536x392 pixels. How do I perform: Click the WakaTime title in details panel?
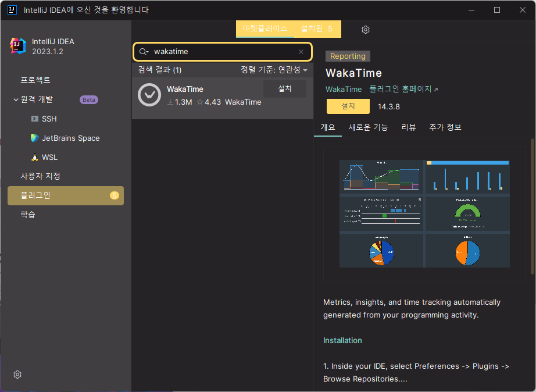click(353, 73)
